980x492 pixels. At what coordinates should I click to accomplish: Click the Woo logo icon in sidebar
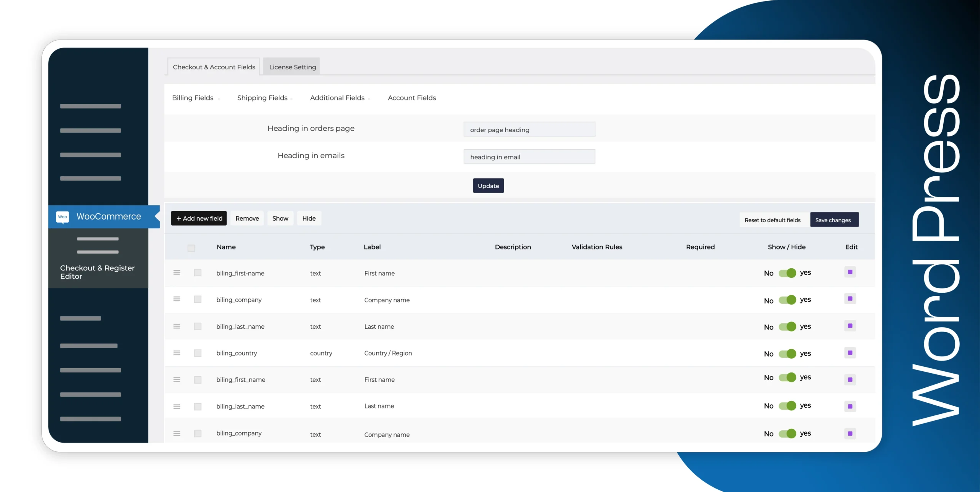click(x=62, y=217)
